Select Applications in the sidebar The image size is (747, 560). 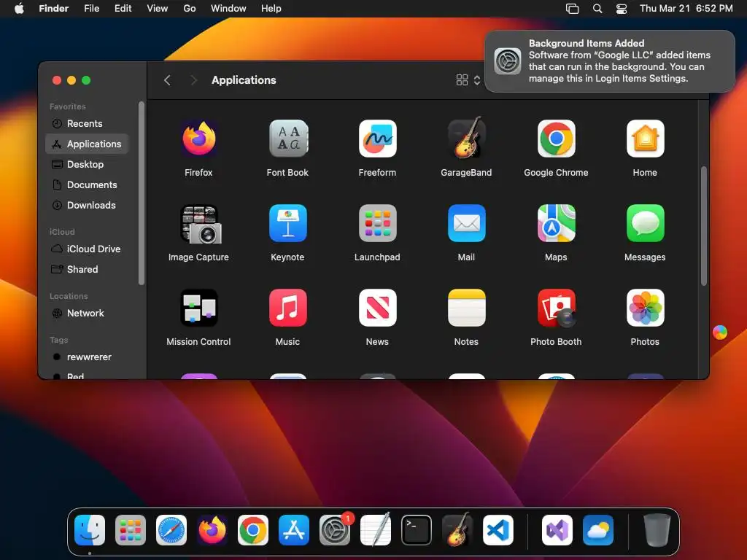click(87, 144)
